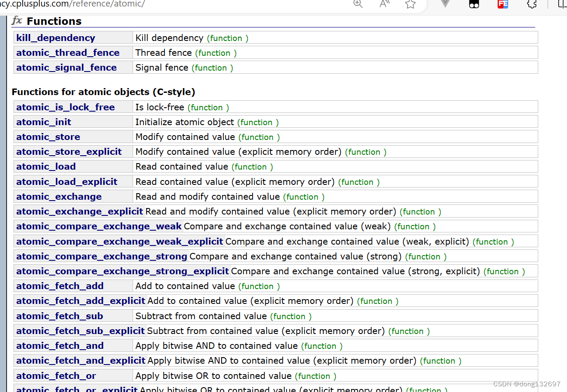The height and width of the screenshot is (392, 567).
Task: Open the atomic_is_lock_free link
Action: (x=65, y=107)
